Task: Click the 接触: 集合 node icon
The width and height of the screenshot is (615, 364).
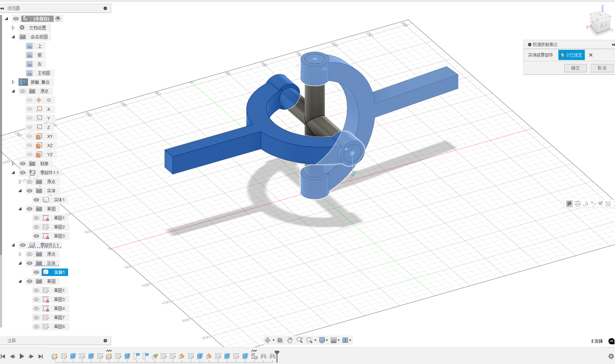Action: (23, 82)
